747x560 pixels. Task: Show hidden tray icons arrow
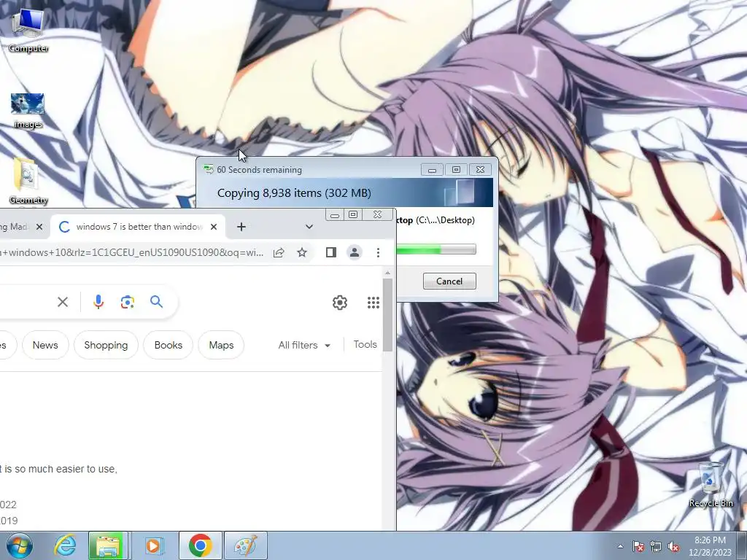click(x=620, y=546)
